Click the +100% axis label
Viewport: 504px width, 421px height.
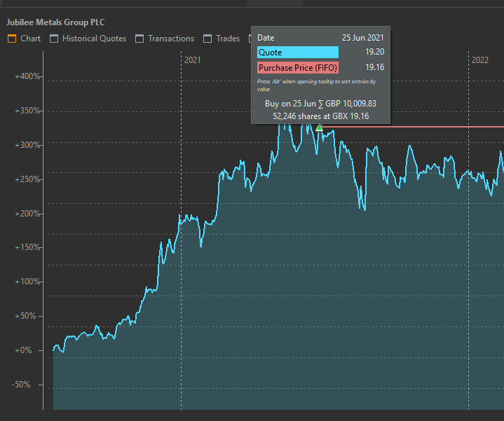(x=27, y=282)
